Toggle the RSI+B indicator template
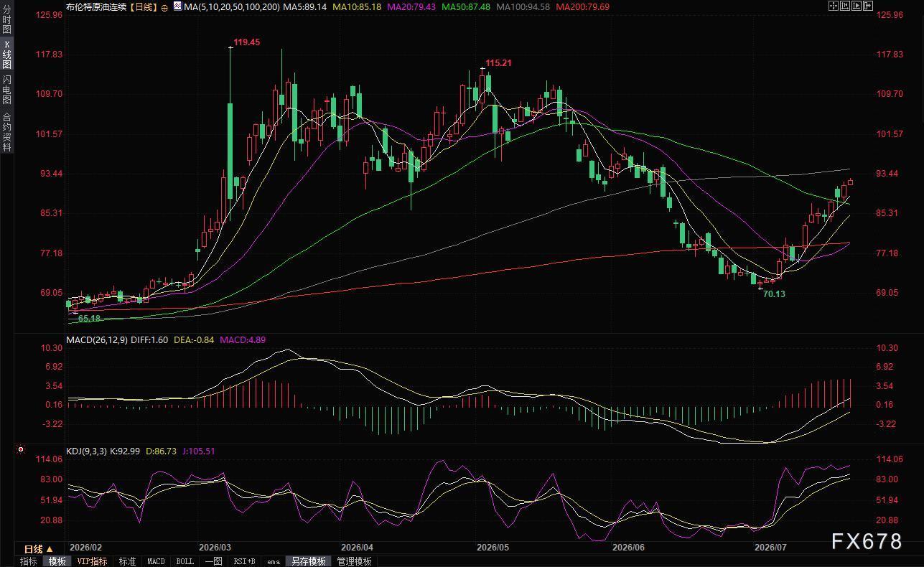The width and height of the screenshot is (924, 567). coord(244,561)
